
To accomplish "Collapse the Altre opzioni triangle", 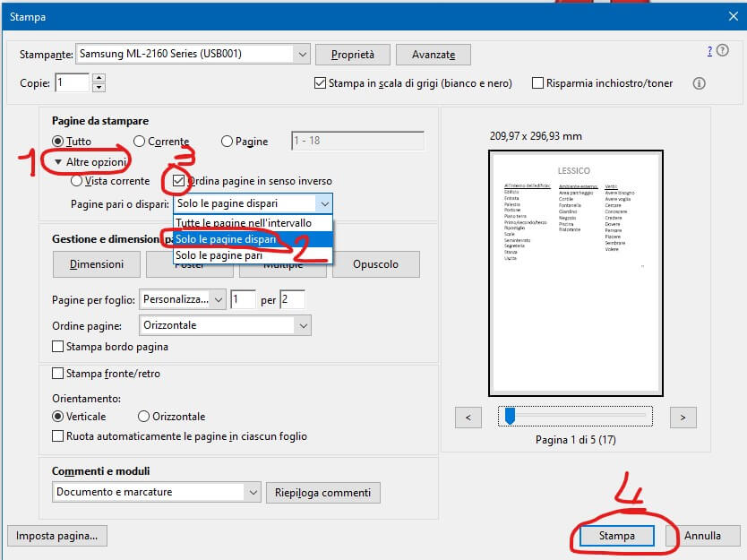I will coord(58,161).
